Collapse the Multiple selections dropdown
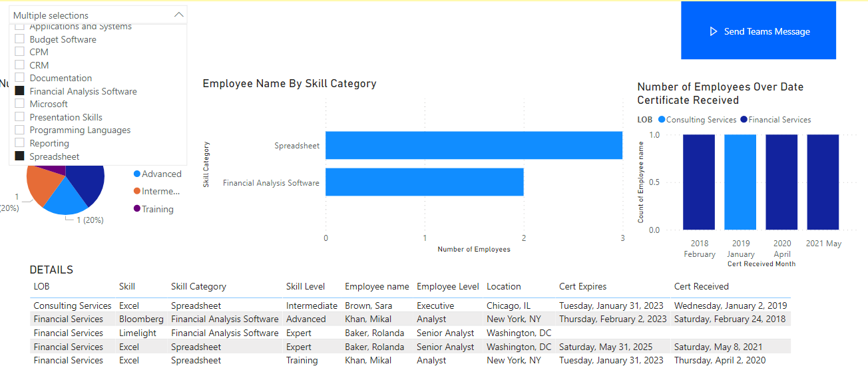Image resolution: width=868 pixels, height=392 pixels. point(178,15)
